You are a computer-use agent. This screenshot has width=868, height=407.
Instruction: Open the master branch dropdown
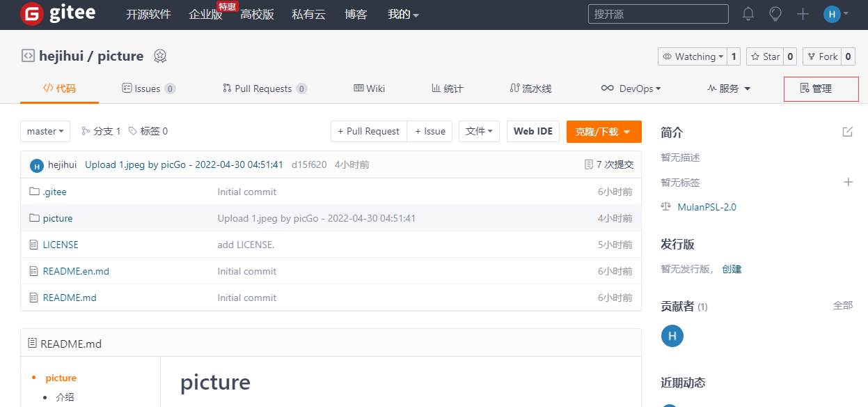coord(45,131)
